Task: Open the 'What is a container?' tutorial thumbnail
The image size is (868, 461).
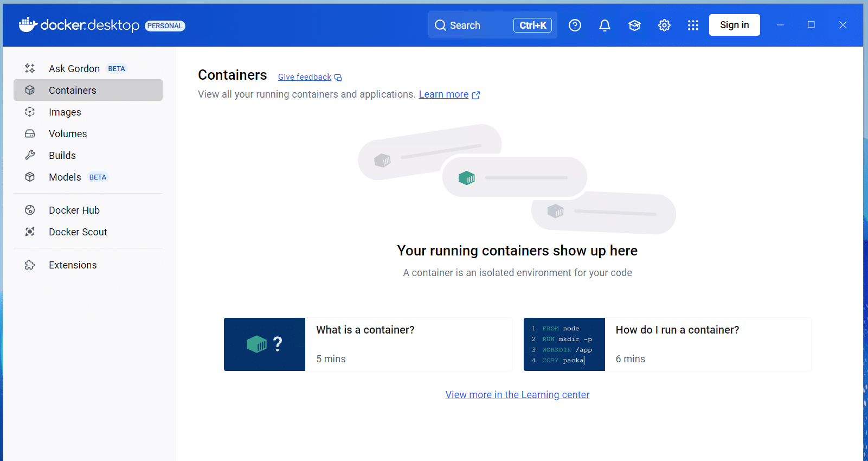Action: [x=265, y=344]
